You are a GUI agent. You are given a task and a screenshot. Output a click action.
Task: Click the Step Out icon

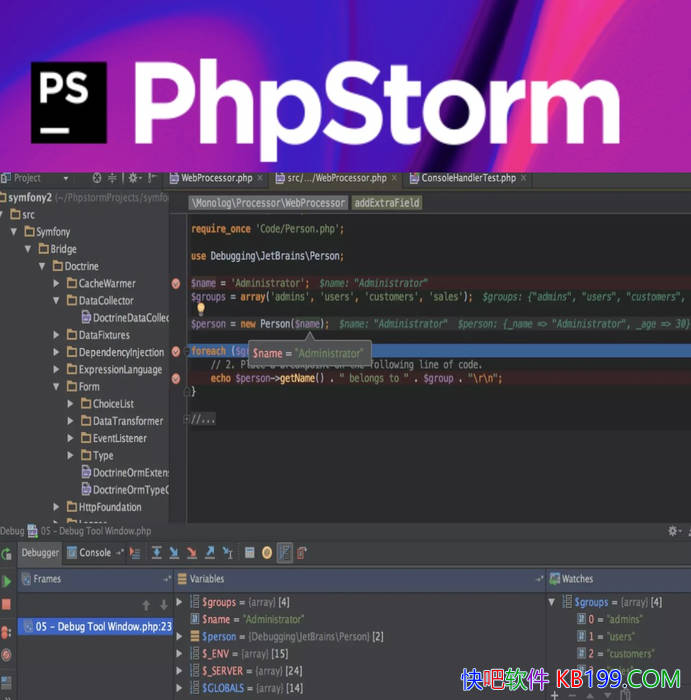[210, 553]
